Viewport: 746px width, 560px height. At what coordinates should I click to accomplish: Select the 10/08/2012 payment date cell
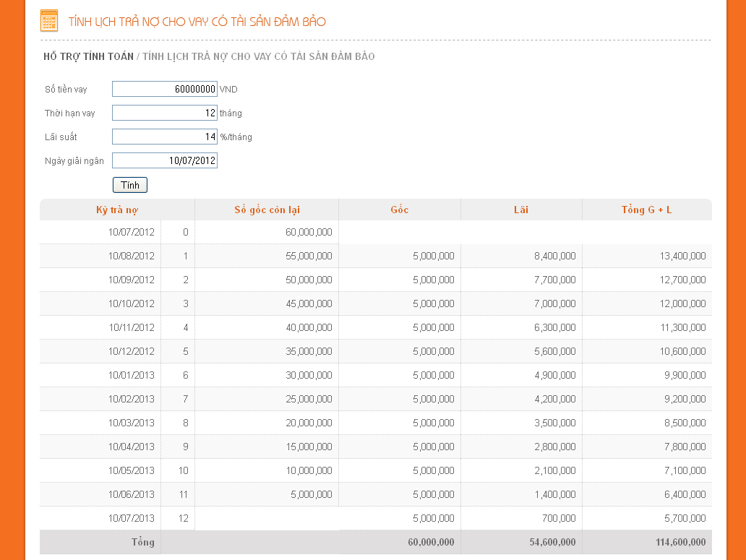click(x=132, y=256)
